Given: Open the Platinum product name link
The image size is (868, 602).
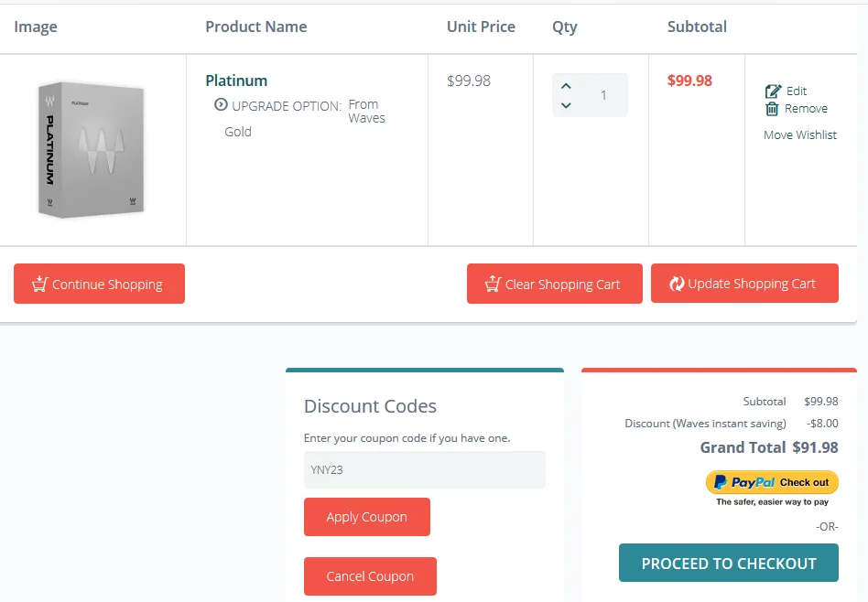Looking at the screenshot, I should click(x=236, y=81).
